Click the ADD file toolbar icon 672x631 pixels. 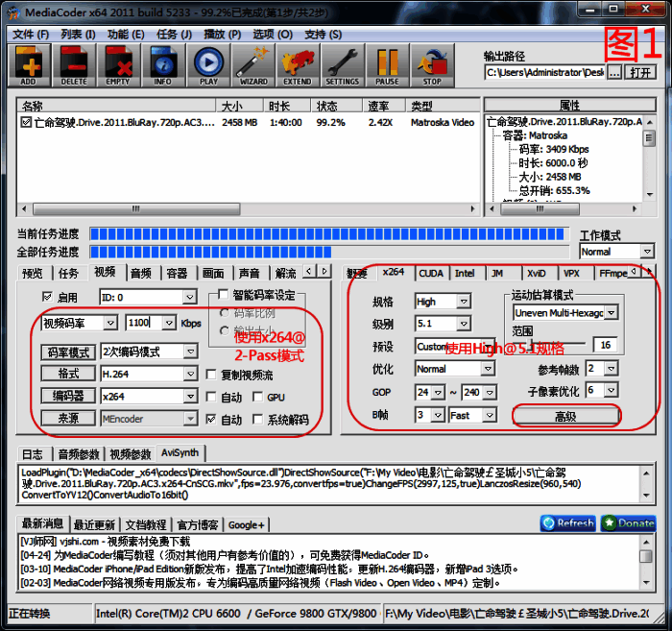coord(29,64)
